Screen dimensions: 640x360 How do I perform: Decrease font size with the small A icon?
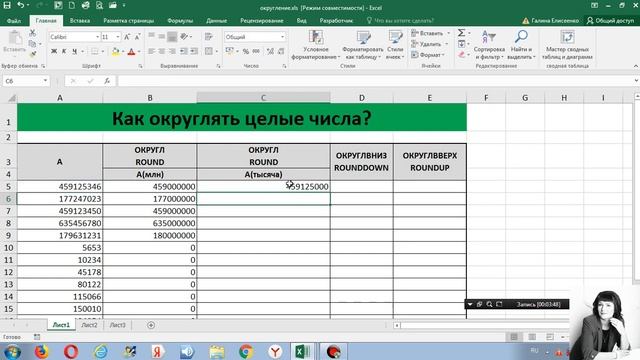tap(138, 37)
